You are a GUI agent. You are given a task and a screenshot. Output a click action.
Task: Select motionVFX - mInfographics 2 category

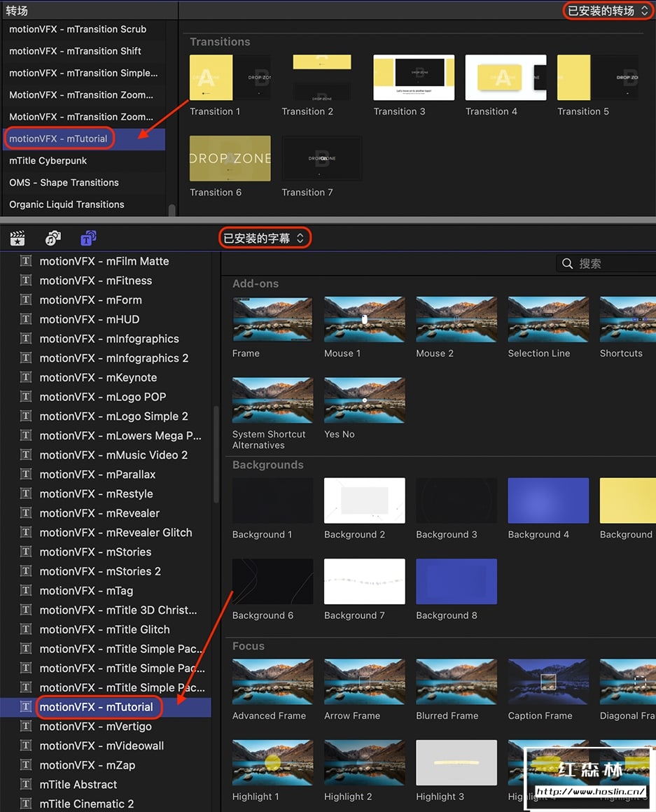(114, 358)
